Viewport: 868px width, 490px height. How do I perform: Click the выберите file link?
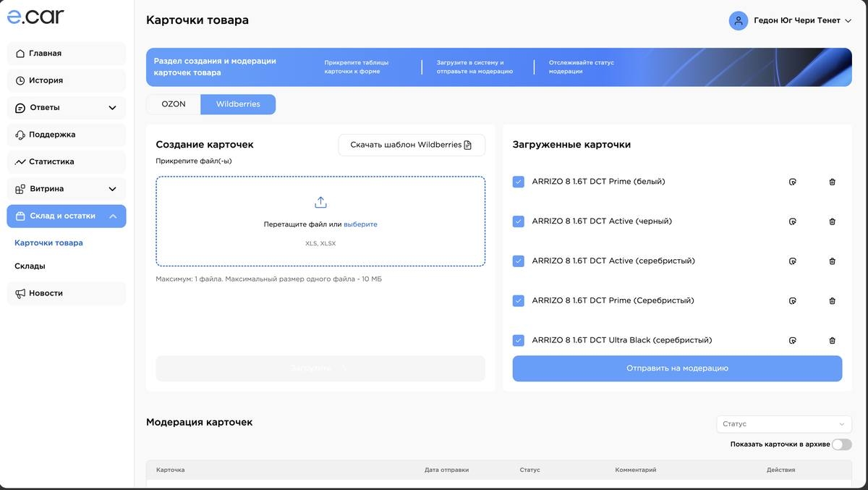coord(360,224)
